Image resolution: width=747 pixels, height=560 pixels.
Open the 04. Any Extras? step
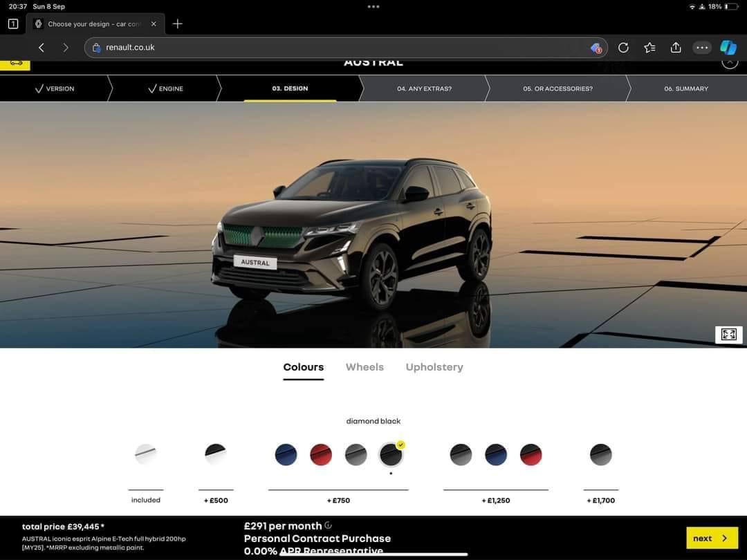coord(424,88)
